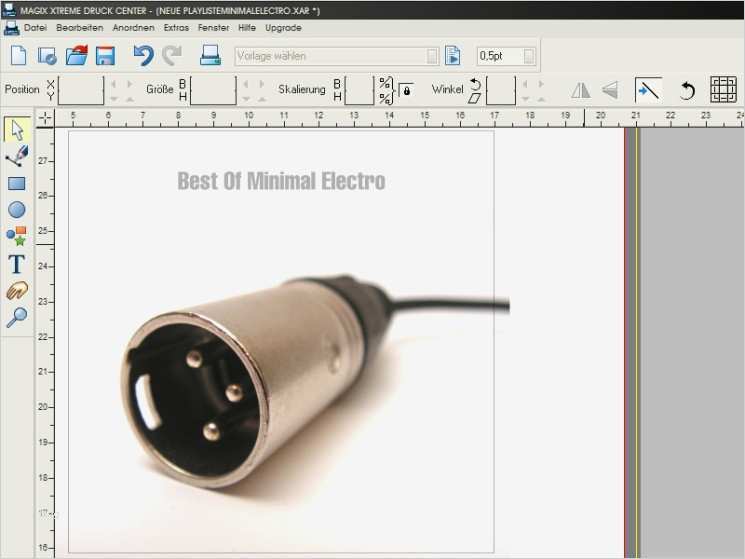Click the Print icon

(x=210, y=56)
